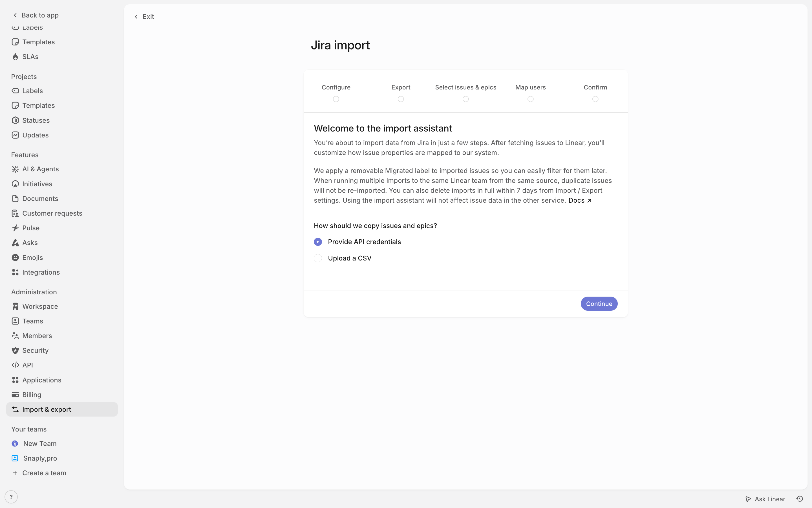This screenshot has height=508, width=812.
Task: Open the history clock icon at bottom right
Action: pyautogui.click(x=800, y=499)
